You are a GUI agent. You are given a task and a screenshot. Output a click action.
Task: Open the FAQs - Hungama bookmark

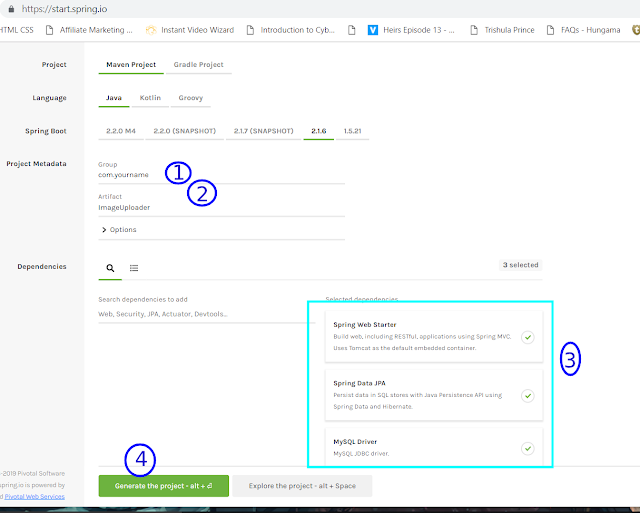point(583,30)
